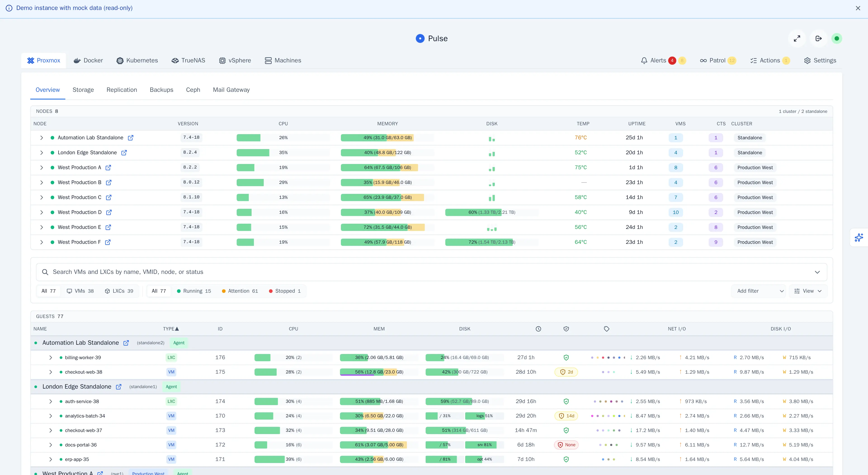868x475 pixels.
Task: Open Actions page
Action: click(x=770, y=60)
